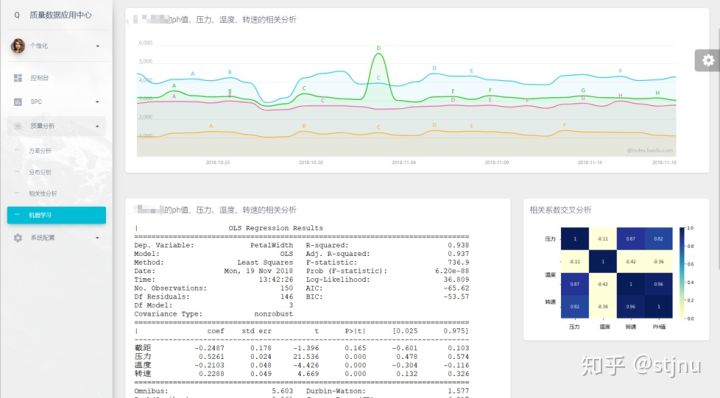720x398 pixels.
Task: Collapse the 质量分析 menu arrow
Action: point(97,126)
